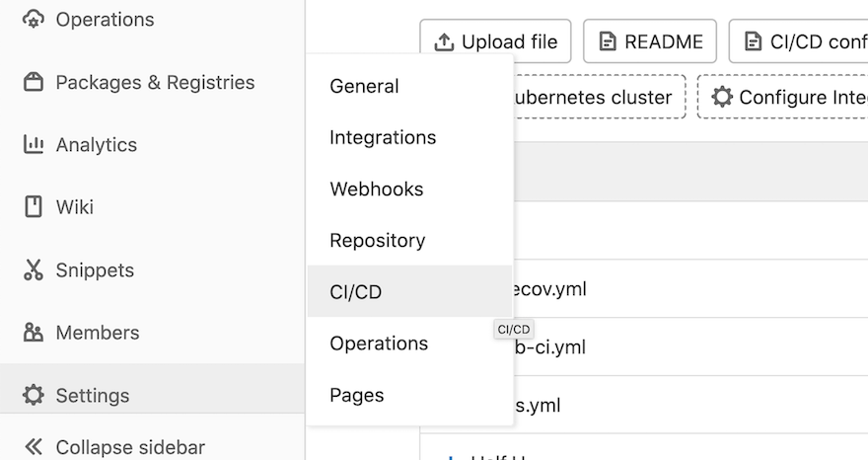
Task: Click the Wiki book icon
Action: click(34, 206)
